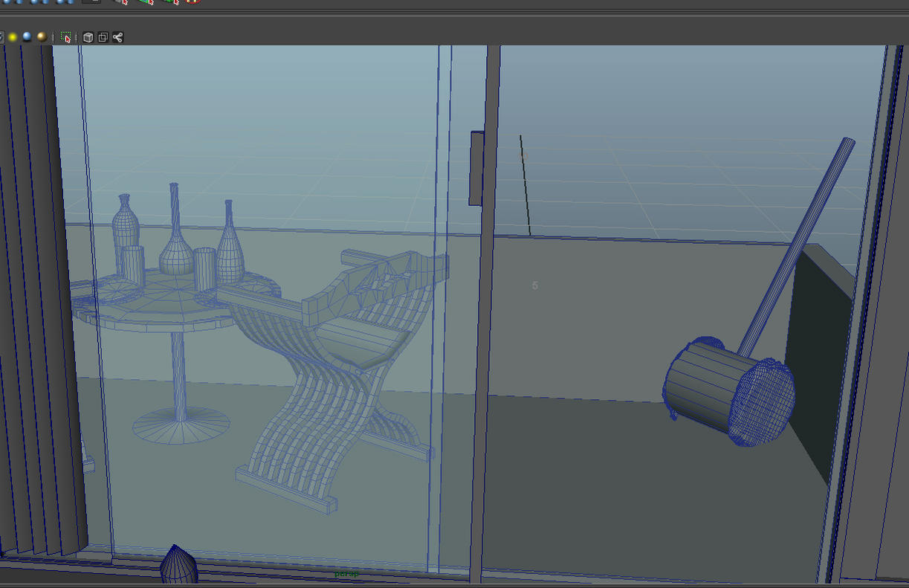Select the mallet's cylindrical head

pos(728,392)
